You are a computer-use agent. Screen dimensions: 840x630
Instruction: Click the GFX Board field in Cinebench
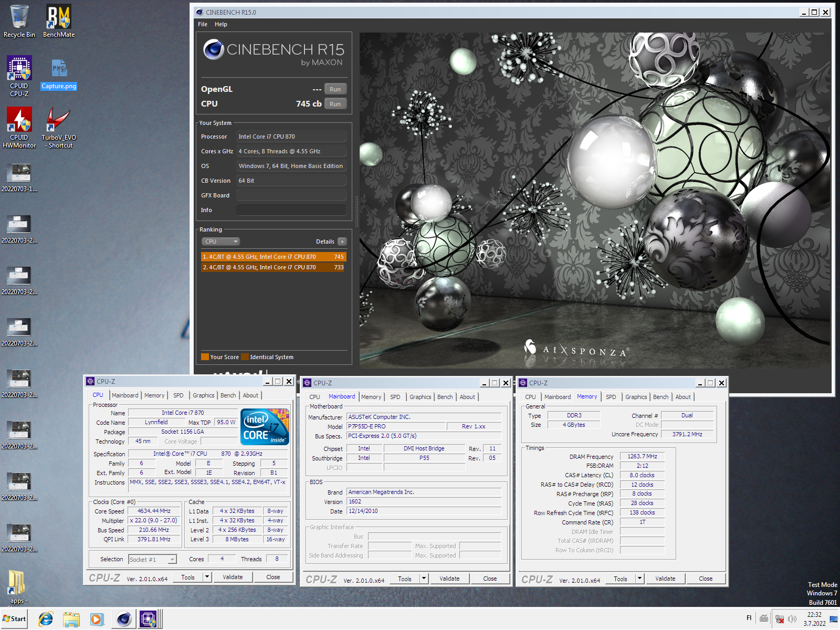tap(291, 195)
